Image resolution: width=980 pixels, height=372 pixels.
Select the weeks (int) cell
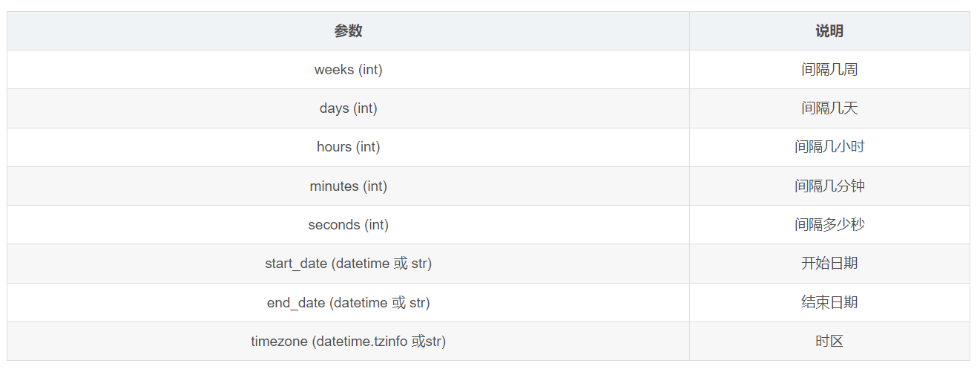point(348,70)
